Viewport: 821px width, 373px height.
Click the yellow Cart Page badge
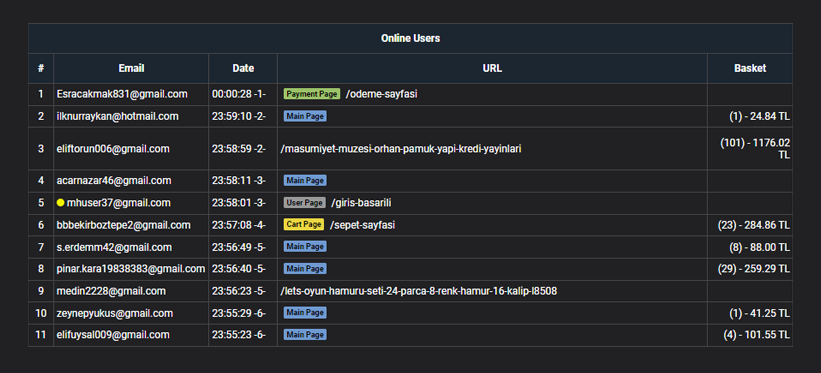coord(304,224)
